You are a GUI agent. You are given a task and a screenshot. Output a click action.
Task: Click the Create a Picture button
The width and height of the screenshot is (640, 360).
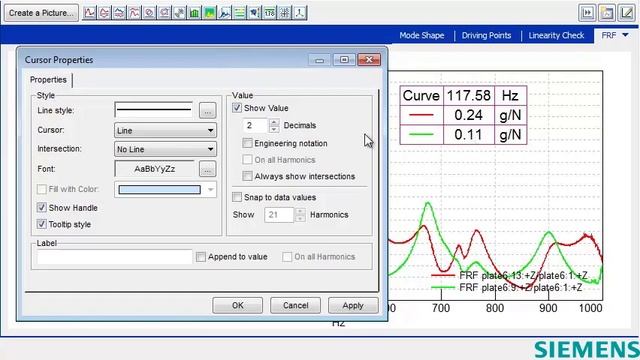coord(41,13)
